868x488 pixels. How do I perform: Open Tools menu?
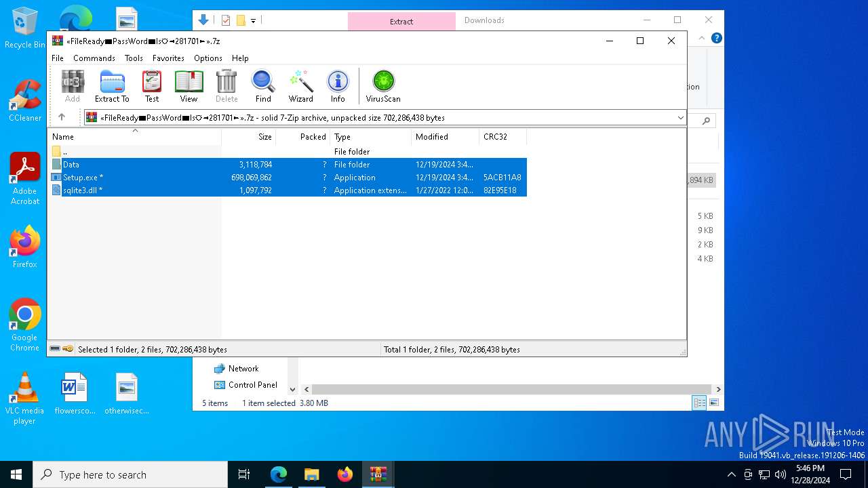click(134, 58)
